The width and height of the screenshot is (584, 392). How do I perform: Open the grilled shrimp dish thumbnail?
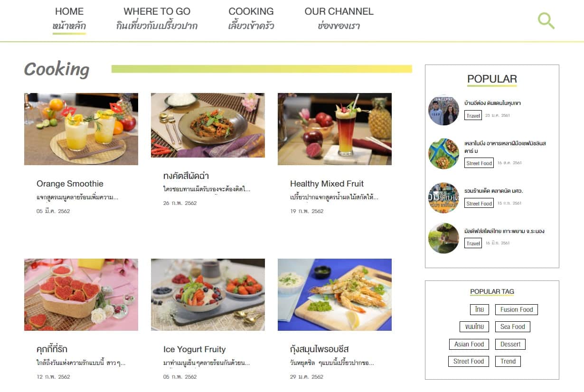(335, 295)
